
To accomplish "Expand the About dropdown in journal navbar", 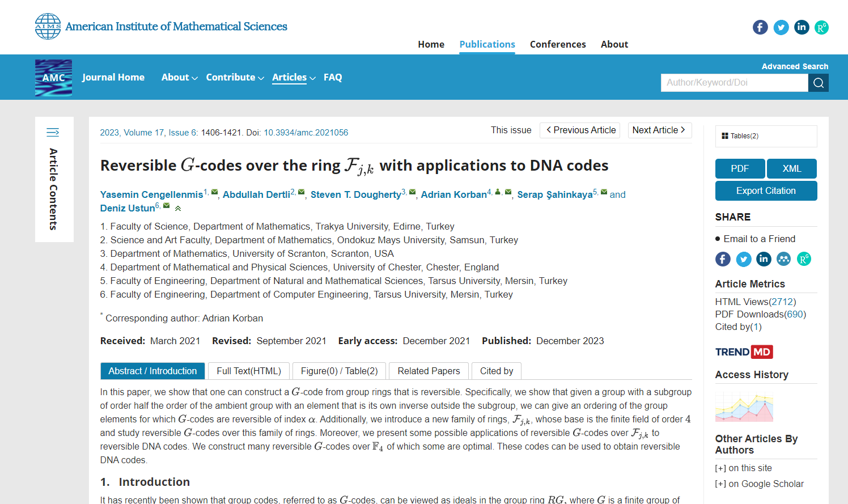I will click(179, 78).
